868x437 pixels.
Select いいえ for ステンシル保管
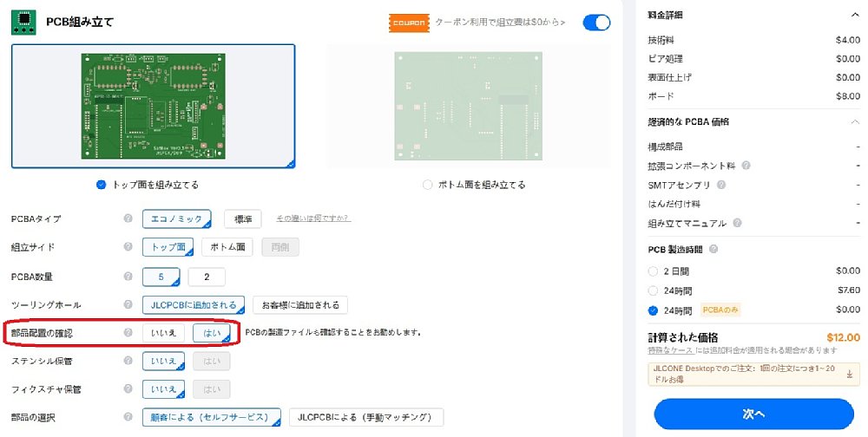pos(163,362)
